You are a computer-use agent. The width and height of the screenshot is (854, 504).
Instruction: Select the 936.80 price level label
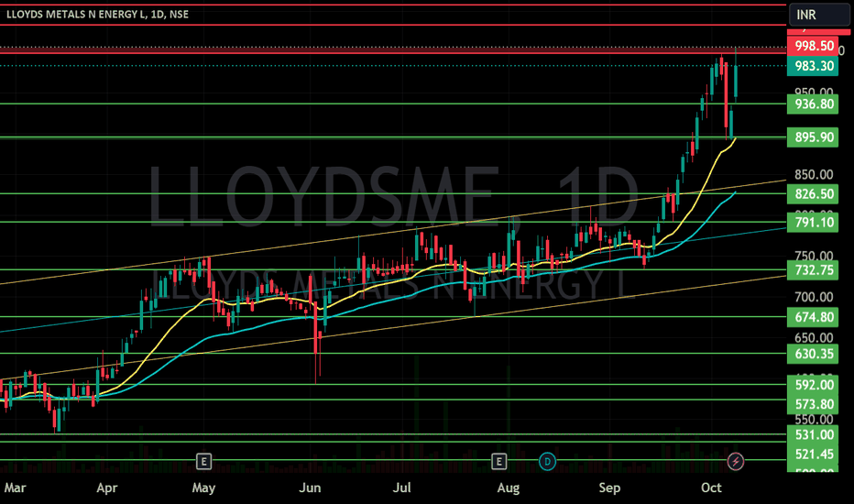813,104
